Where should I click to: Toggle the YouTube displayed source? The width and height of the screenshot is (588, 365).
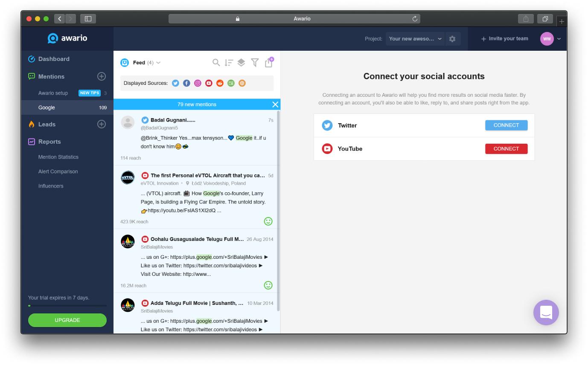[x=209, y=83]
